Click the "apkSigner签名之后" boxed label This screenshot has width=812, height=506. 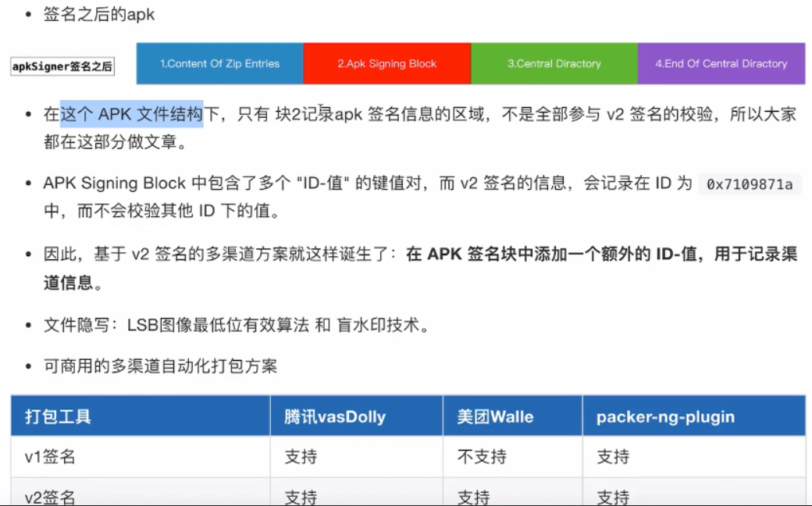pyautogui.click(x=61, y=67)
